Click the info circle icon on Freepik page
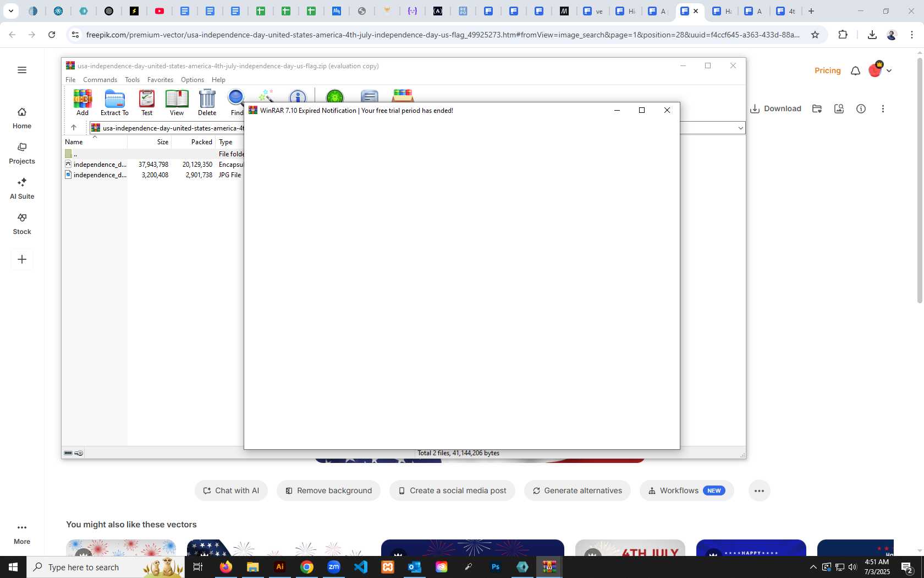 (861, 108)
